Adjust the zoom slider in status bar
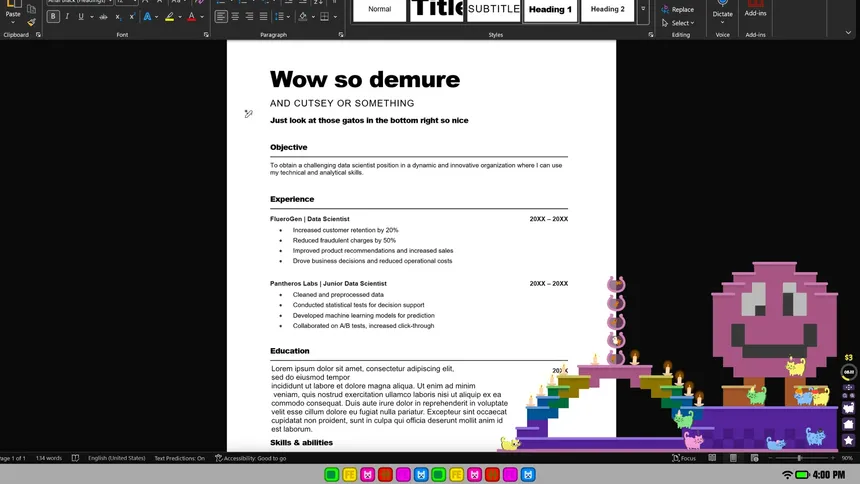This screenshot has height=484, width=860. pyautogui.click(x=798, y=458)
